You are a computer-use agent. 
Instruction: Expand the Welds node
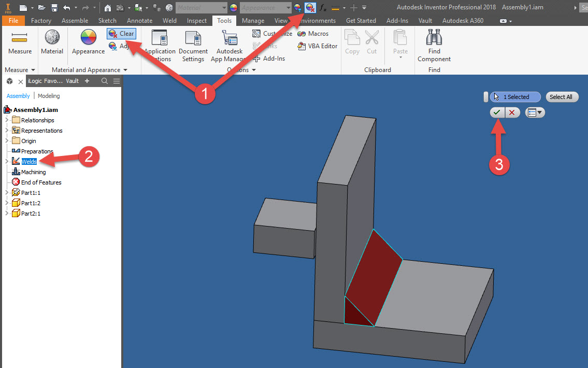[6, 162]
